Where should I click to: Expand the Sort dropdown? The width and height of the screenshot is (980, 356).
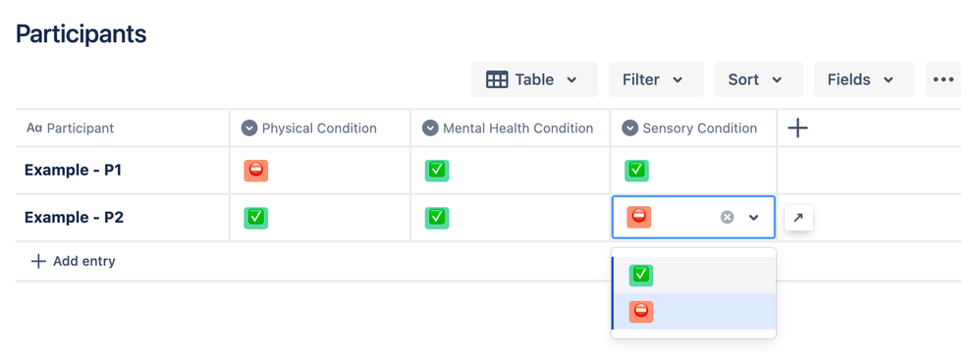[759, 79]
